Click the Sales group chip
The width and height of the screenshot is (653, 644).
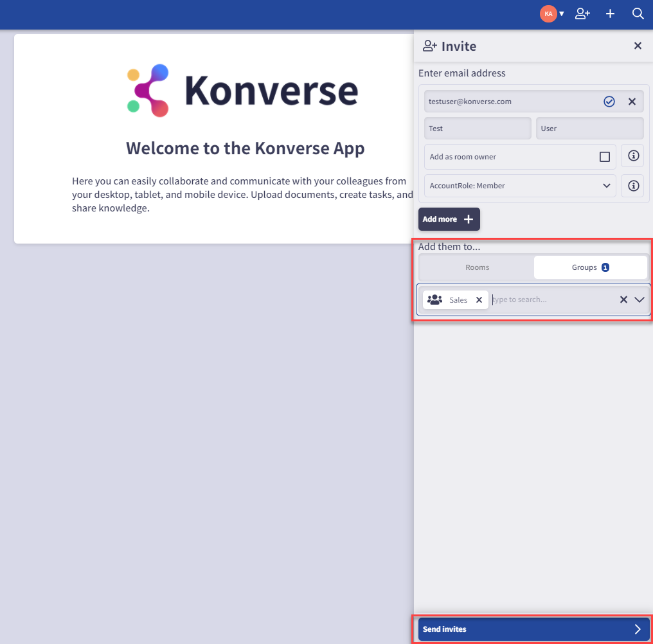click(455, 300)
